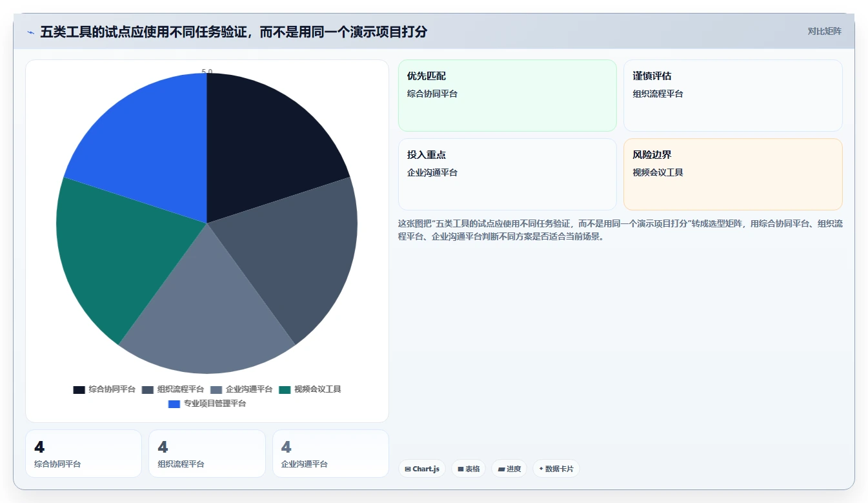
Task: Click the stat card value 4 above 企业沟通平台
Action: [287, 447]
